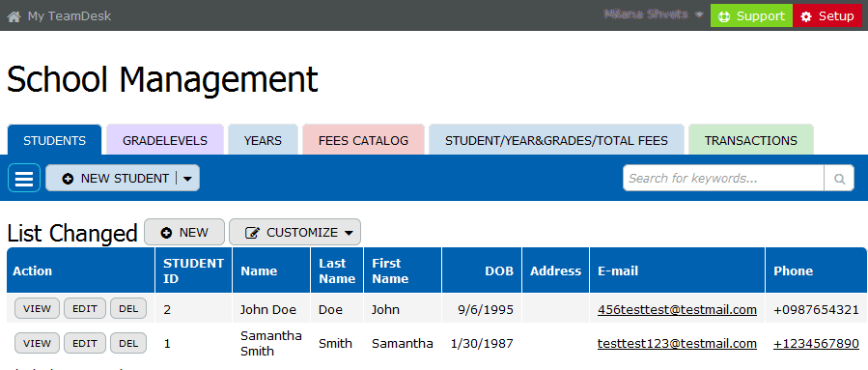View the John Doe record

point(37,308)
